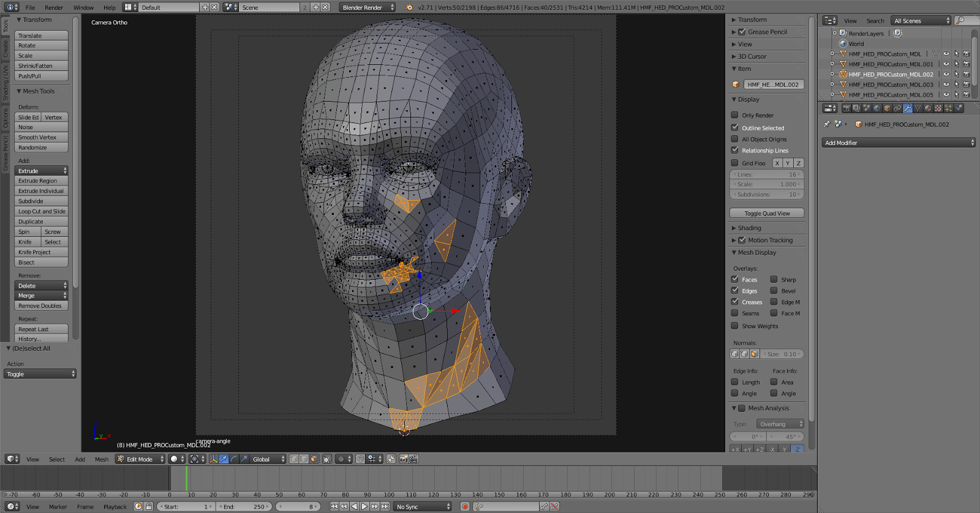Open the Mesh menu in viewport header
Viewport: 980px width, 513px height.
pyautogui.click(x=102, y=459)
